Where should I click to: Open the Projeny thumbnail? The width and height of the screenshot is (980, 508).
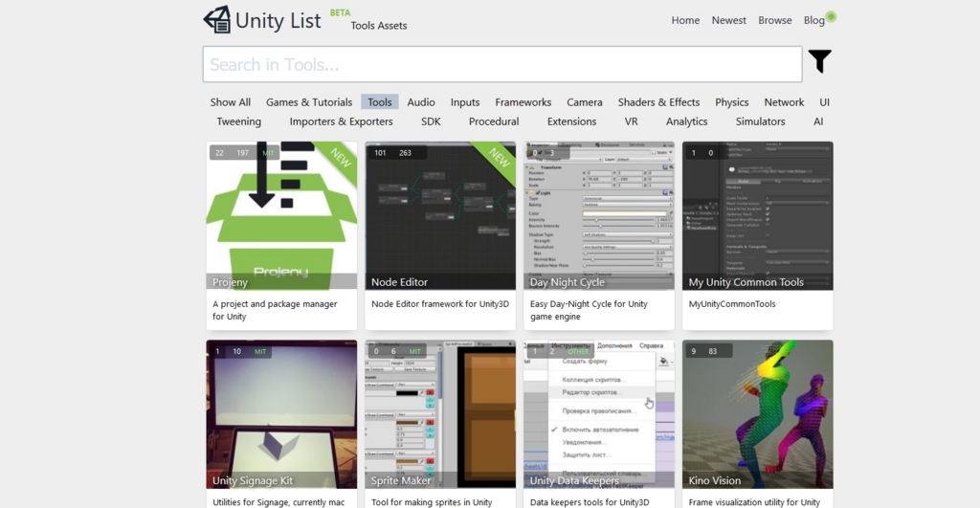coord(282,215)
